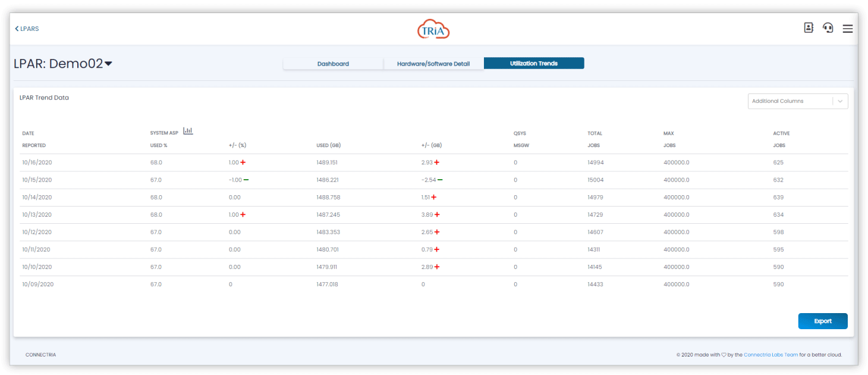
Task: Click active jobs value 632
Action: click(778, 180)
